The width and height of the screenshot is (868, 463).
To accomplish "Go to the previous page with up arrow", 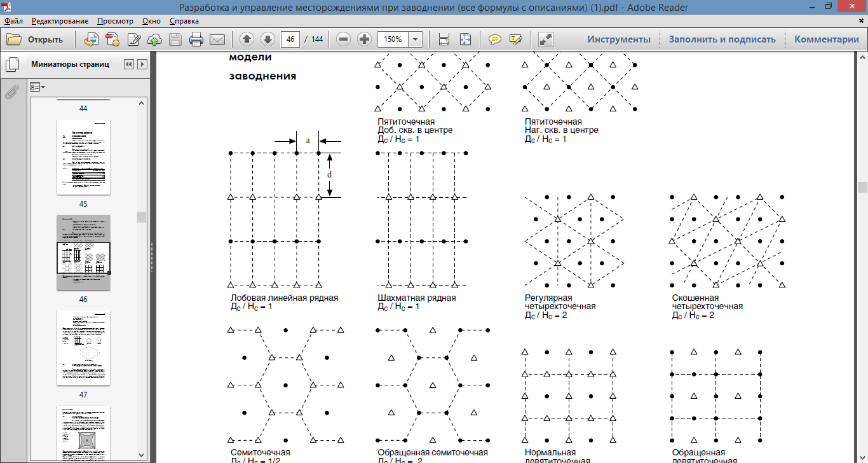I will 247,39.
